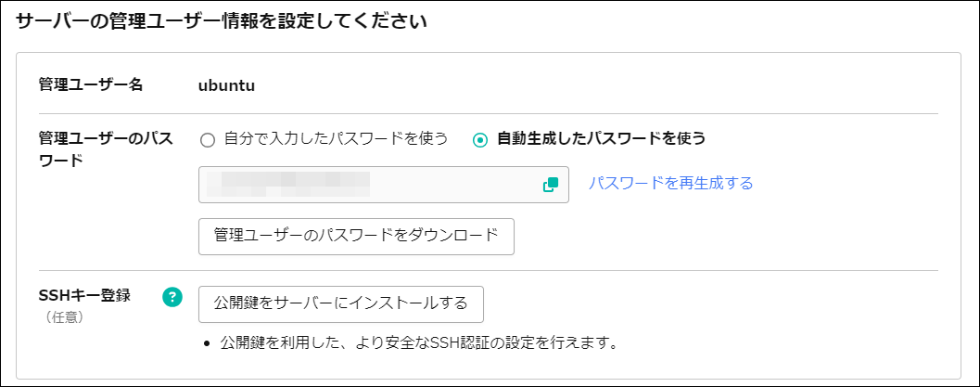The image size is (980, 387).
Task: Click the （任意） optional note text
Action: [x=65, y=317]
